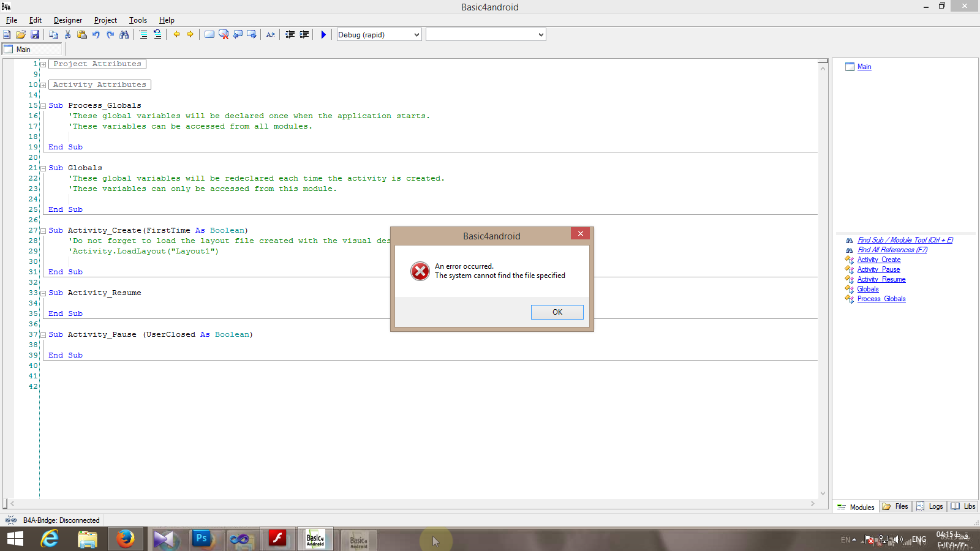Click the code editor vertical scrollbar down arrow
The image size is (980, 551).
point(823,493)
